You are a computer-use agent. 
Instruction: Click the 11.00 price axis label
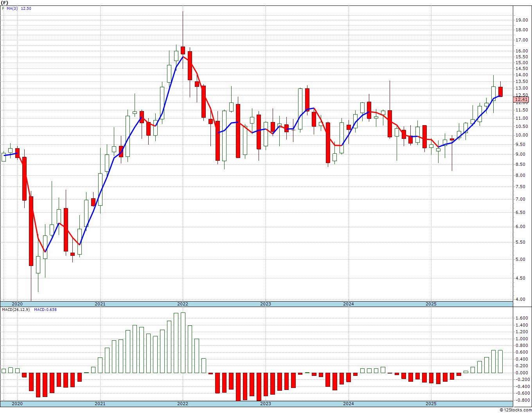click(521, 118)
